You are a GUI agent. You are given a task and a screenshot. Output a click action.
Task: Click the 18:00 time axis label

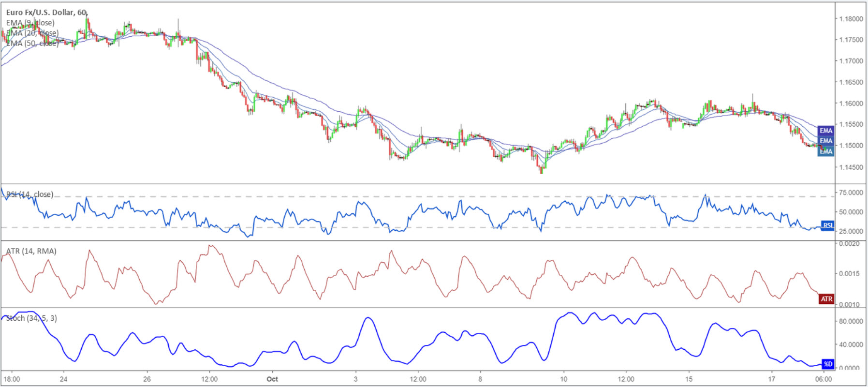point(12,379)
